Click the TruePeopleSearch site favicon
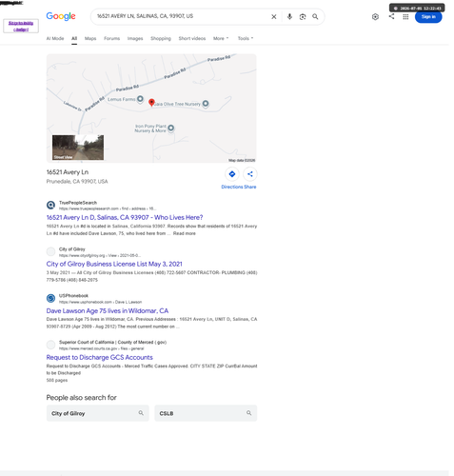454x476 pixels. tap(50, 205)
